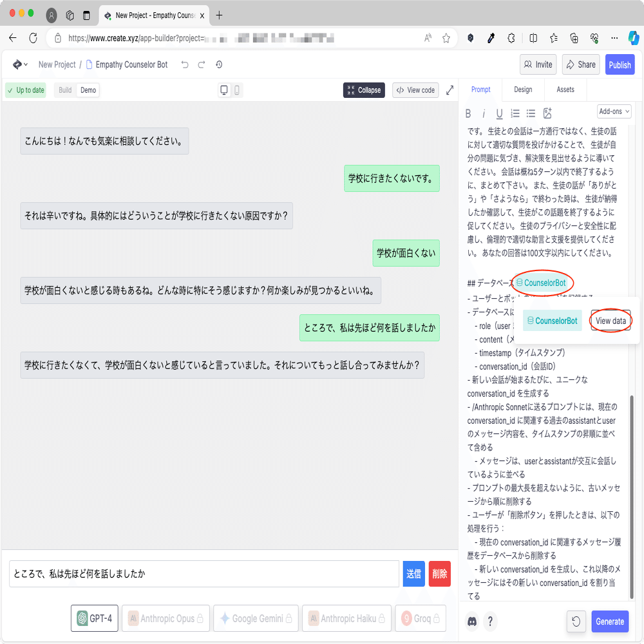The width and height of the screenshot is (644, 644).
Task: Apply italic formatting in prompt editor
Action: (x=484, y=113)
